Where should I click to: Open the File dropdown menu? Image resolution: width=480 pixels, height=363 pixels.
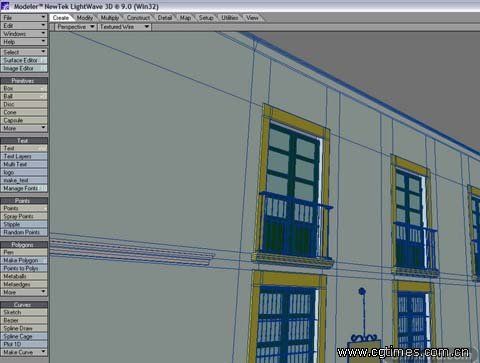pos(24,17)
